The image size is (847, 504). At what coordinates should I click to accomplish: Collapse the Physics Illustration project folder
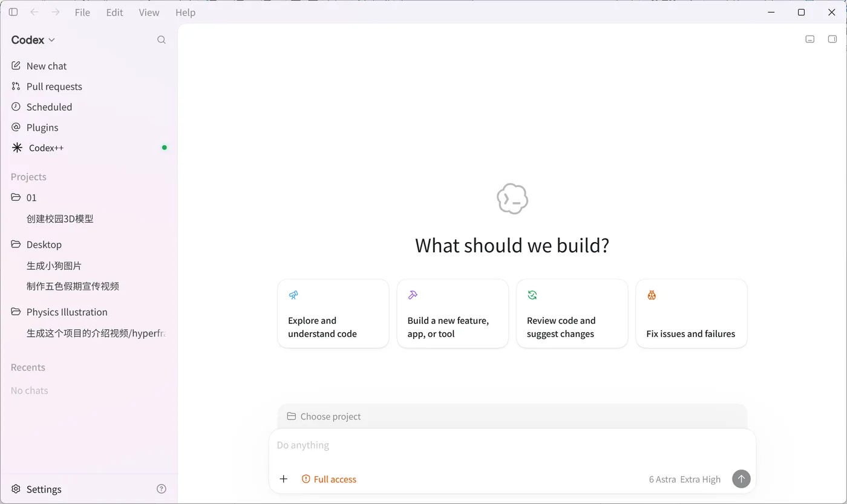pos(89,312)
